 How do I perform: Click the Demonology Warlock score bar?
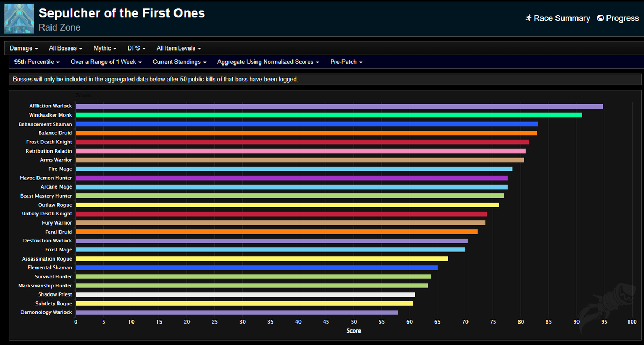(x=237, y=312)
